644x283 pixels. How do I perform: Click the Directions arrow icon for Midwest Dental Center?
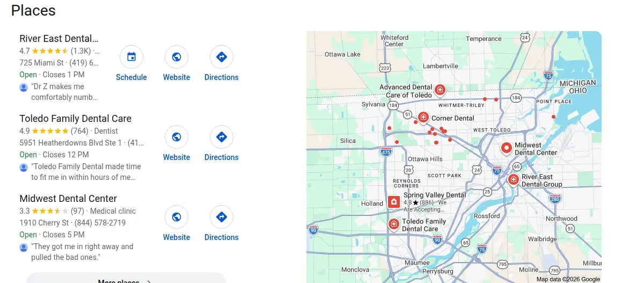(x=222, y=217)
